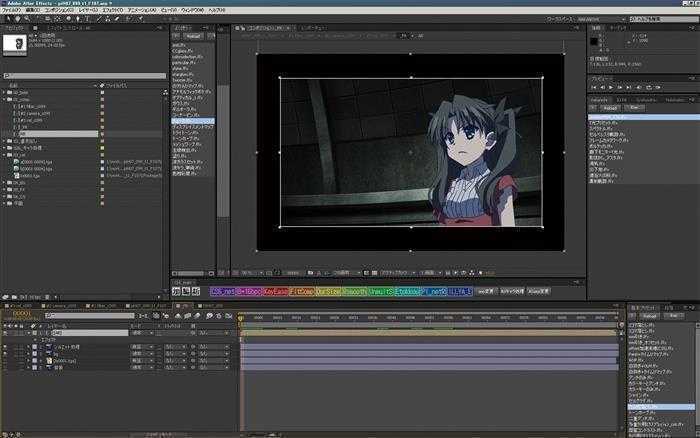Open viewer resolution dropdown
700x438 pixels.
(346, 273)
